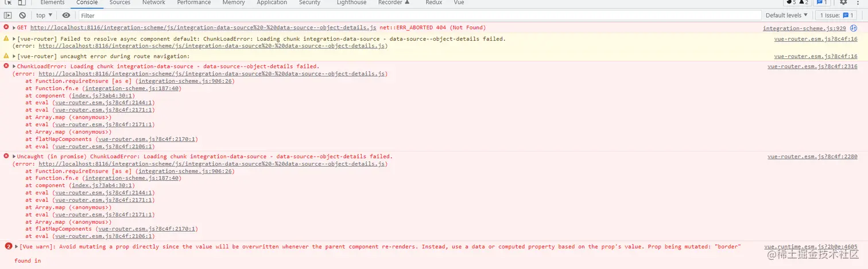Toggle the console sidebar panel icon

coord(8,15)
